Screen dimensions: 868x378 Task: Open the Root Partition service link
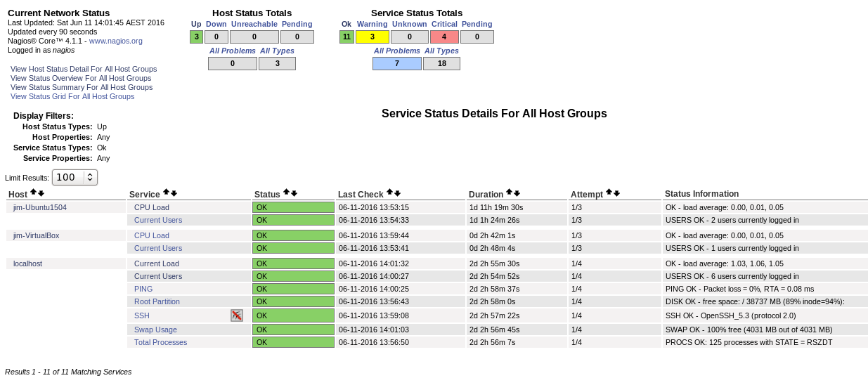pos(157,301)
